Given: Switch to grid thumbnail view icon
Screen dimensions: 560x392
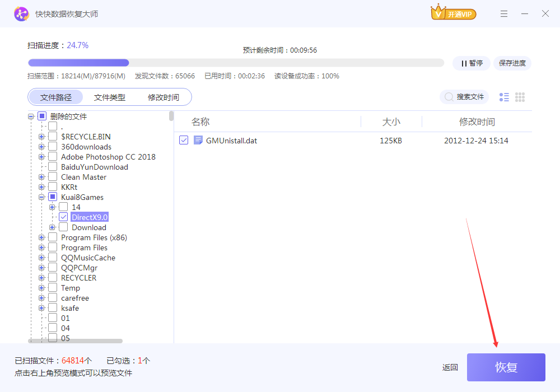Looking at the screenshot, I should [x=520, y=97].
